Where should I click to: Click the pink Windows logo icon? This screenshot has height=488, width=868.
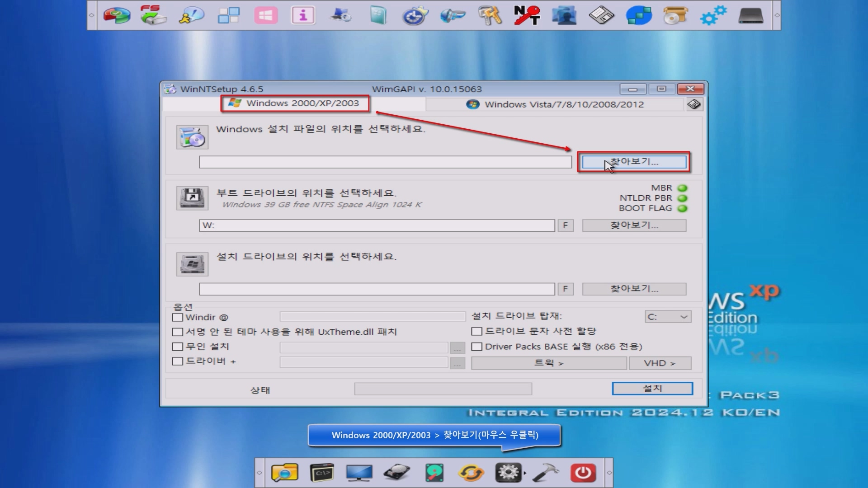[x=266, y=15]
